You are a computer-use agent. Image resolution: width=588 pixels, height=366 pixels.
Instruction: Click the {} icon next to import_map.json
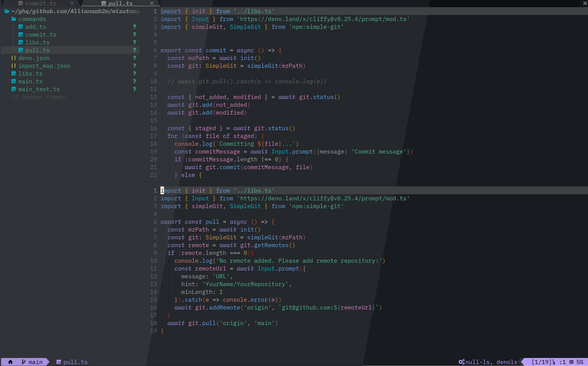(14, 66)
